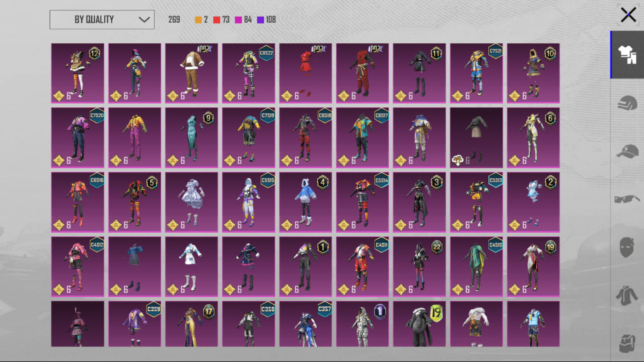This screenshot has height=362, width=644.
Task: Expand the BY QUALITY sort dropdown
Action: (x=102, y=19)
